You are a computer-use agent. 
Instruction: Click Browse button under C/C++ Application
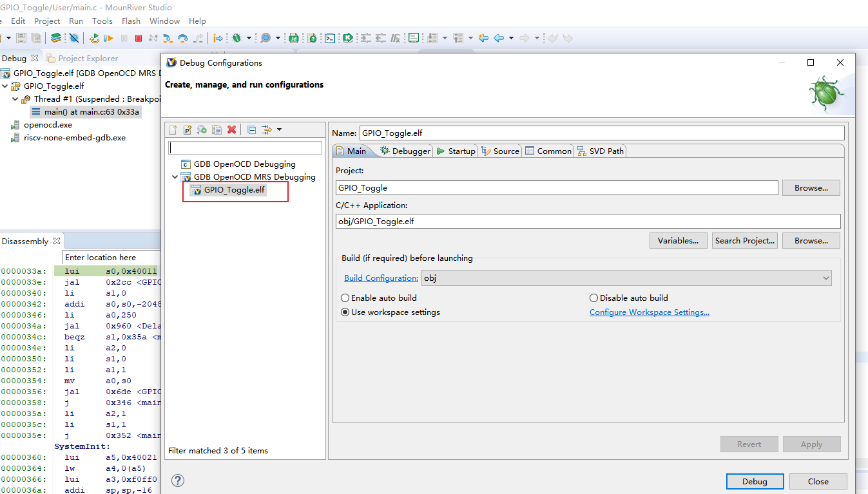(x=811, y=240)
